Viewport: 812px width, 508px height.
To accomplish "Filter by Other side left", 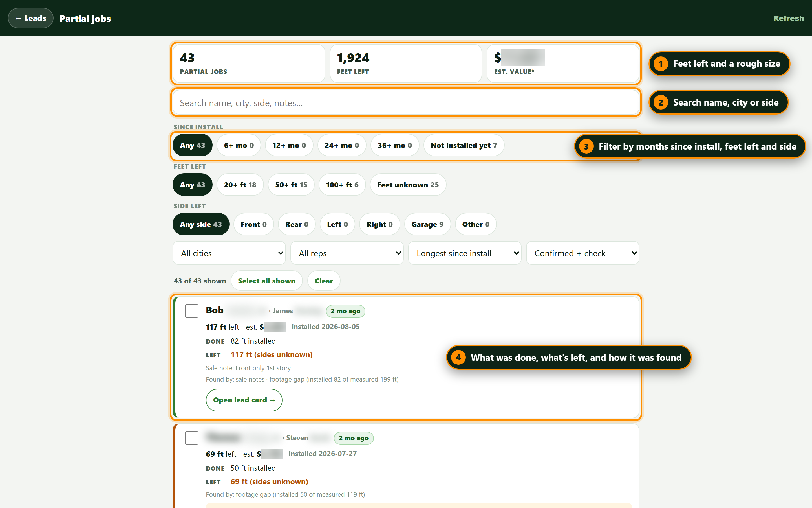I will (475, 224).
